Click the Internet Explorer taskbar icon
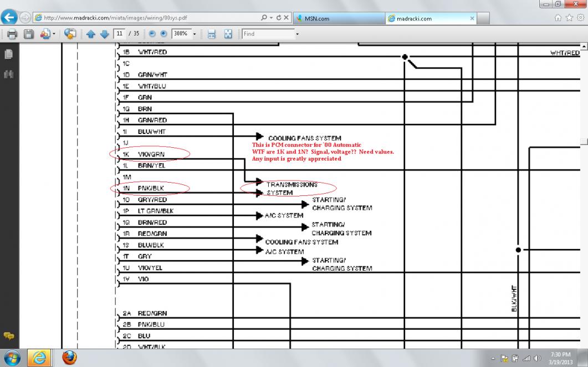Image resolution: width=588 pixels, height=367 pixels. 39,358
